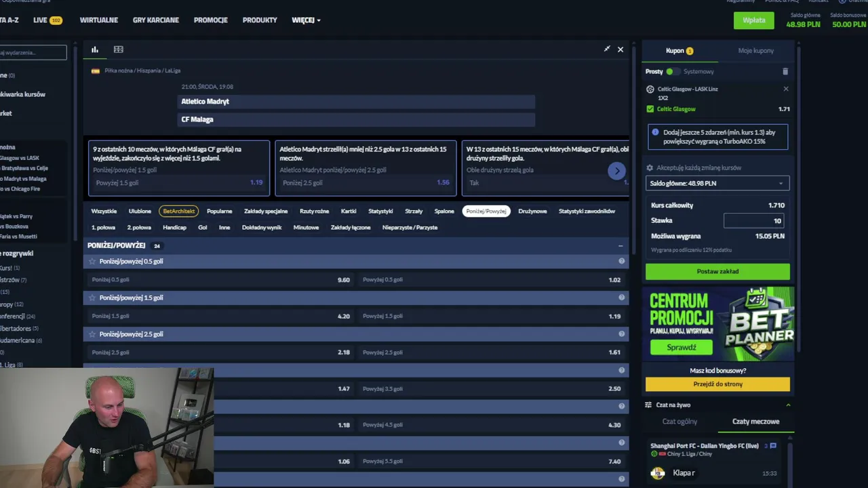Screen dimensions: 868x488
Task: Edit the Stawka stake amount field
Action: pos(754,220)
